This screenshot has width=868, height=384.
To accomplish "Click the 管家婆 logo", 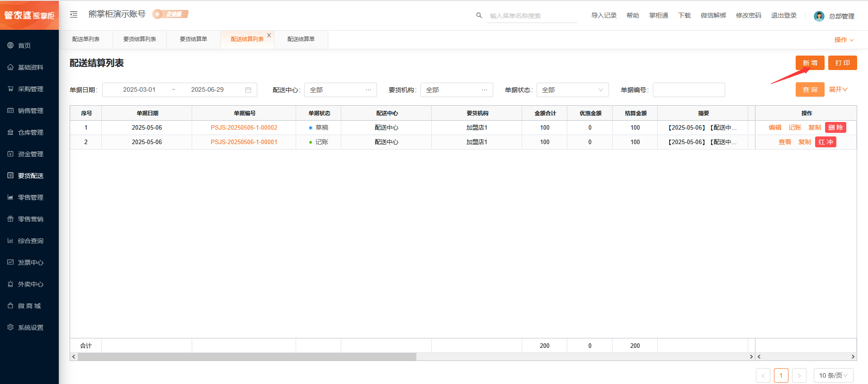I will [29, 15].
